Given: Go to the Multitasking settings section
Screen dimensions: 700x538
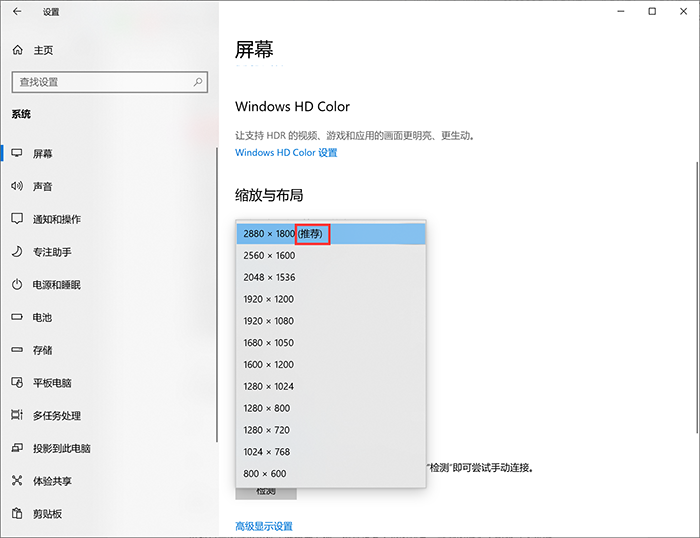Looking at the screenshot, I should point(56,416).
